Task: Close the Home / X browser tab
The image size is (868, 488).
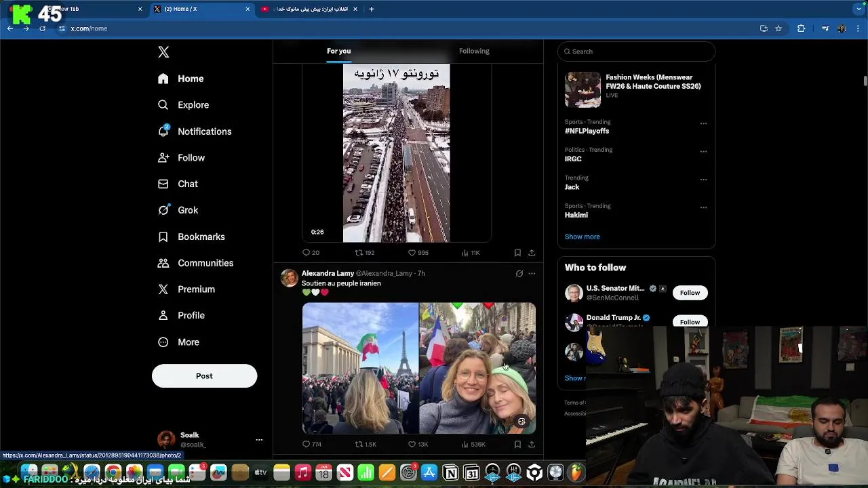Action: [x=248, y=9]
